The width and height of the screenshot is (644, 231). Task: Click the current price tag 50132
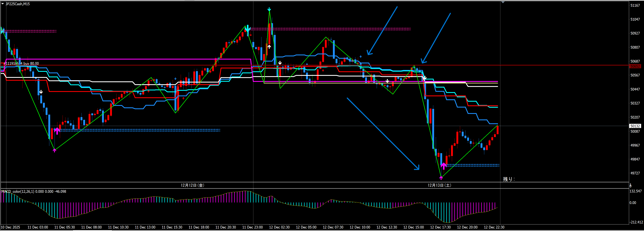pos(635,126)
